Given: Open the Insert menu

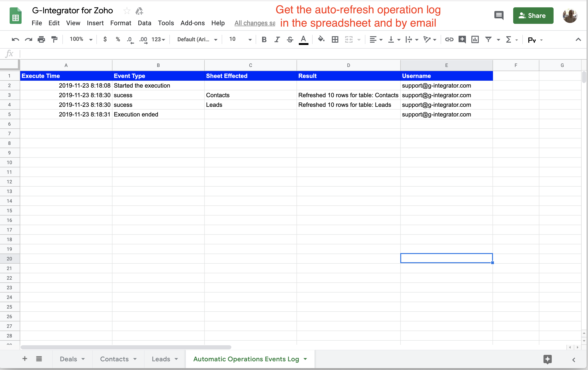Looking at the screenshot, I should point(95,23).
